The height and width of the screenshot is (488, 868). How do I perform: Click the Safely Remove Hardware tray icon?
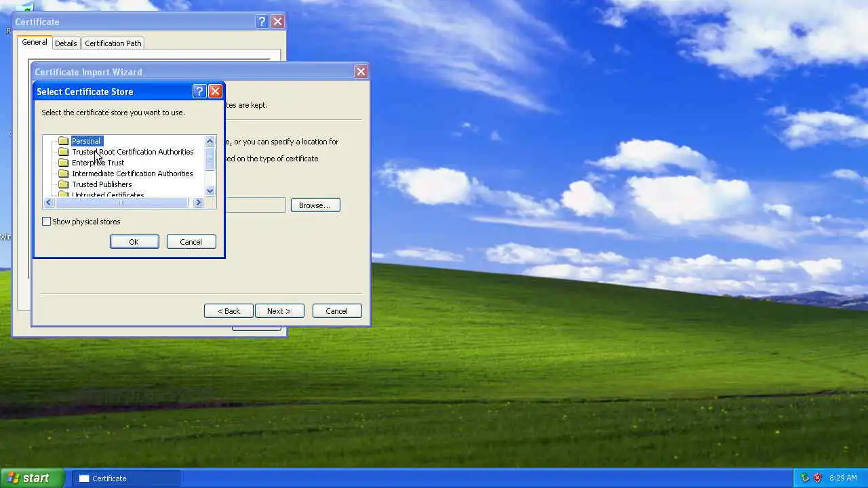point(805,478)
